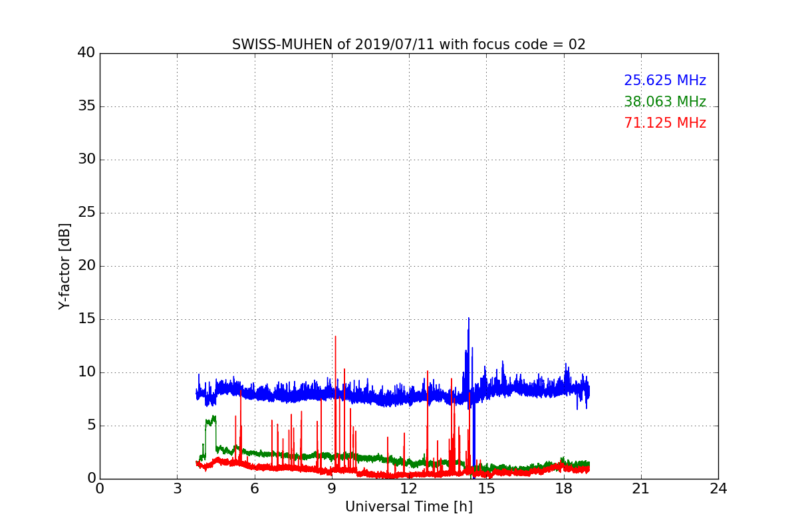Click the Y-factor [dB] axis label

pos(65,266)
